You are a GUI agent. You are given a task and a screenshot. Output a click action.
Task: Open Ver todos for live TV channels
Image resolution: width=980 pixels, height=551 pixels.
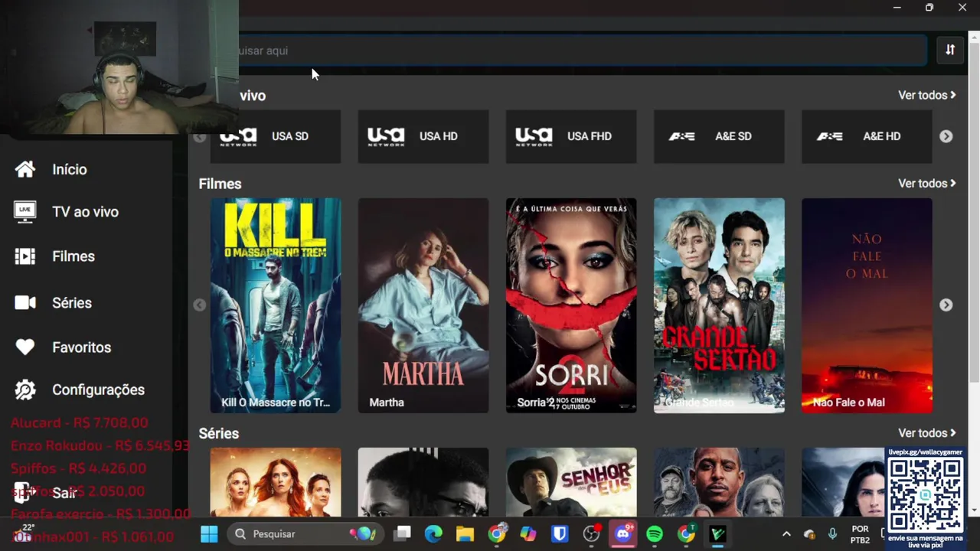927,95
